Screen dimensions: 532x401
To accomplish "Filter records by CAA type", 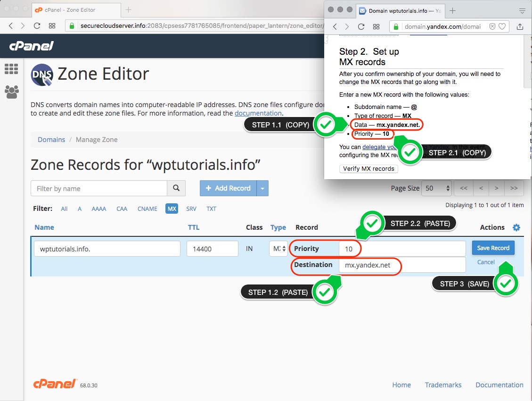I will [x=122, y=209].
